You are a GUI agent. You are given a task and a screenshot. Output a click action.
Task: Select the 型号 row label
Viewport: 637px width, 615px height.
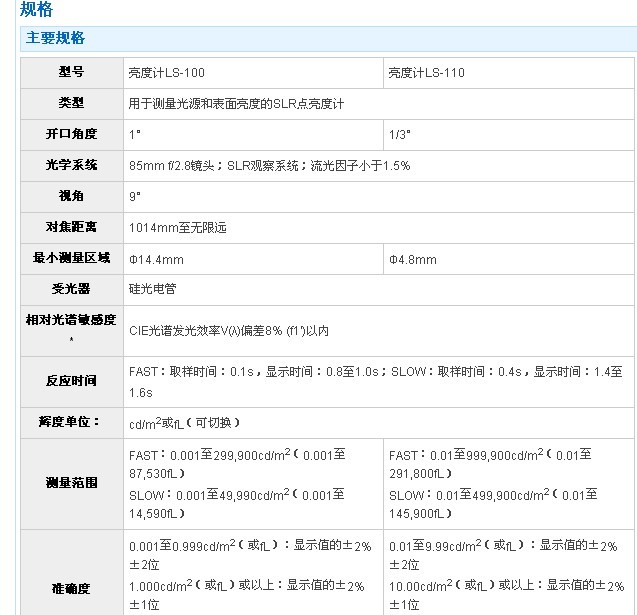pyautogui.click(x=71, y=72)
